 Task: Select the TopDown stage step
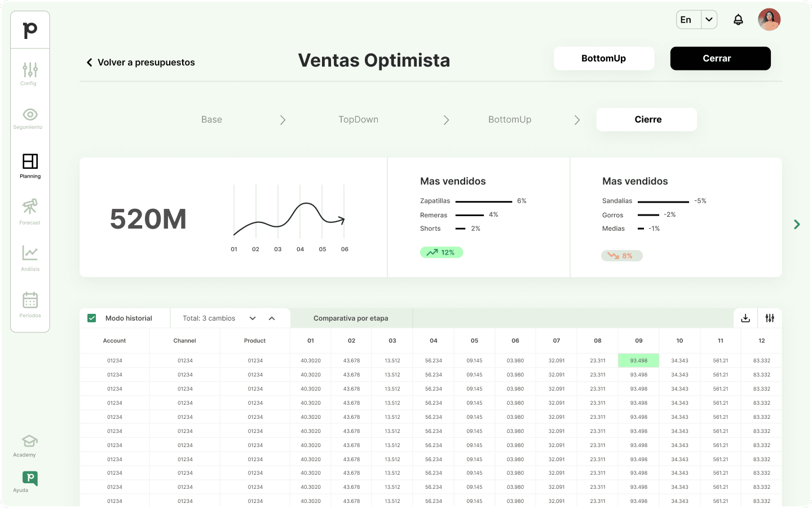pyautogui.click(x=358, y=120)
